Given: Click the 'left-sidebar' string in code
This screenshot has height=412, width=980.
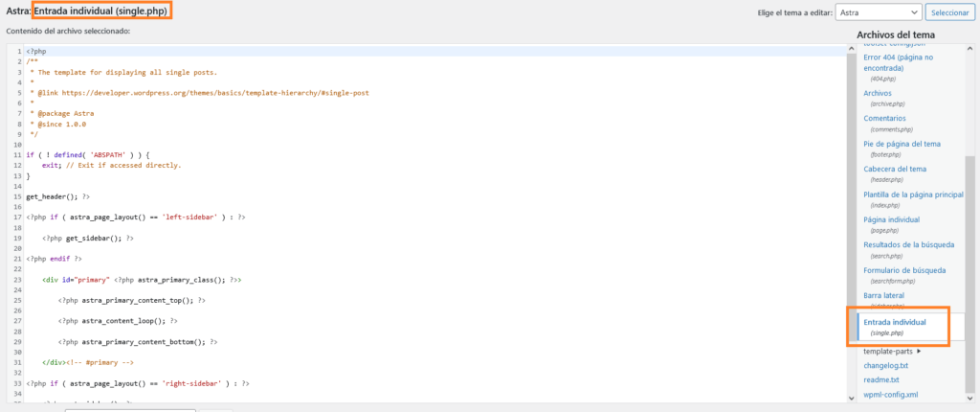Looking at the screenshot, I should (x=189, y=217).
